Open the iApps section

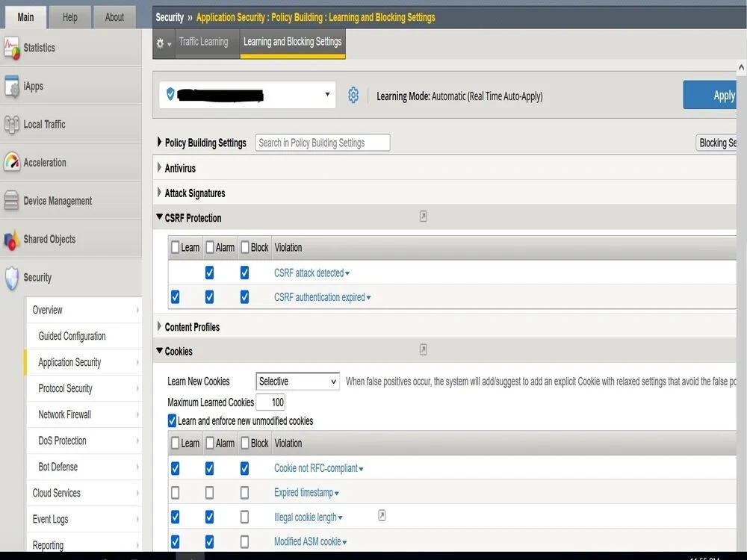(37, 86)
